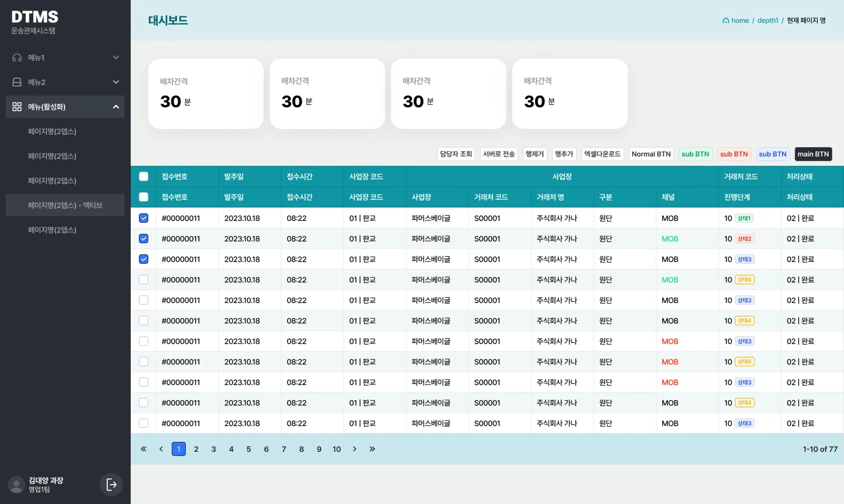The width and height of the screenshot is (844, 504).
Task: Click the blue sub BTN button
Action: 772,154
